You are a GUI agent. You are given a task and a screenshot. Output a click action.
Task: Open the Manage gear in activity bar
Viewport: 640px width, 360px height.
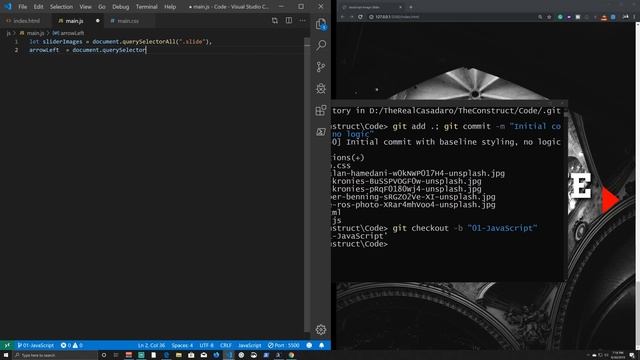coord(321,329)
